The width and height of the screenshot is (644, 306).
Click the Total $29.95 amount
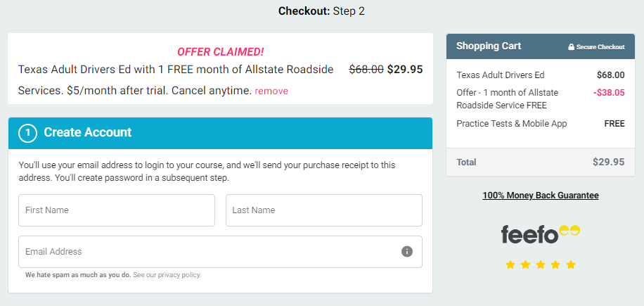click(608, 162)
